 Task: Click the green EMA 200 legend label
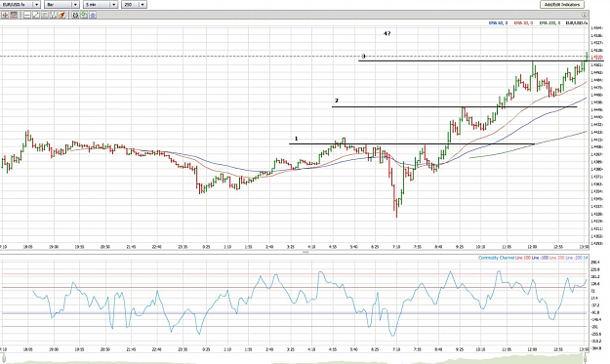tap(549, 23)
